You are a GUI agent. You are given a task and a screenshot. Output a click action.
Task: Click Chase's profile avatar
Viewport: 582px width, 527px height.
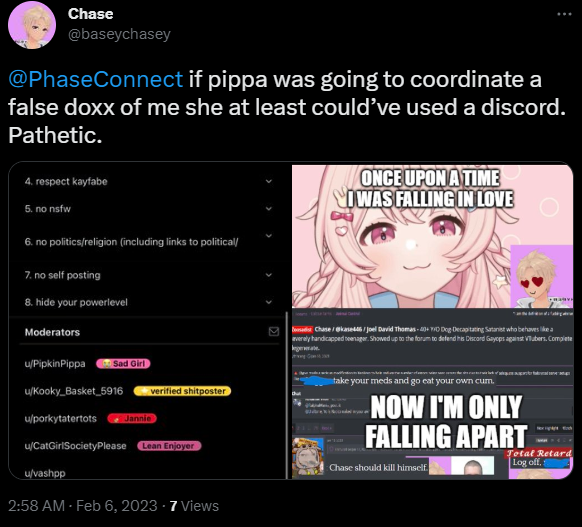click(x=32, y=25)
